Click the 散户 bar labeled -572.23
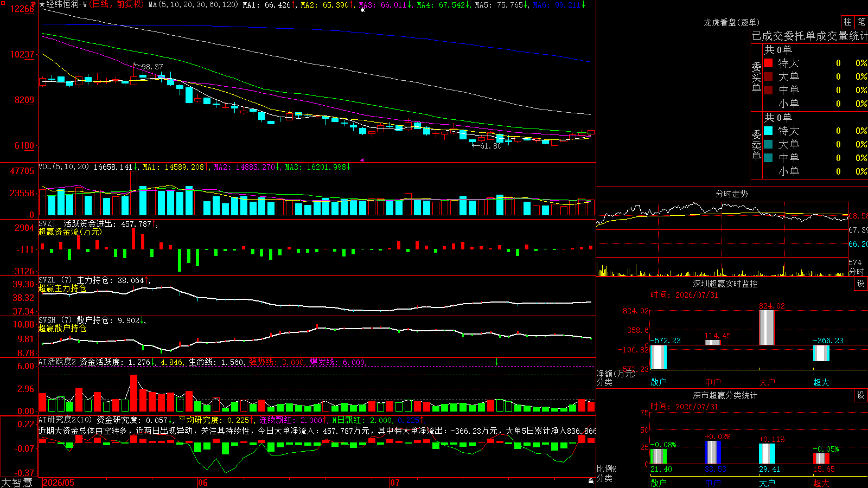The height and width of the screenshot is (488, 868). [659, 357]
